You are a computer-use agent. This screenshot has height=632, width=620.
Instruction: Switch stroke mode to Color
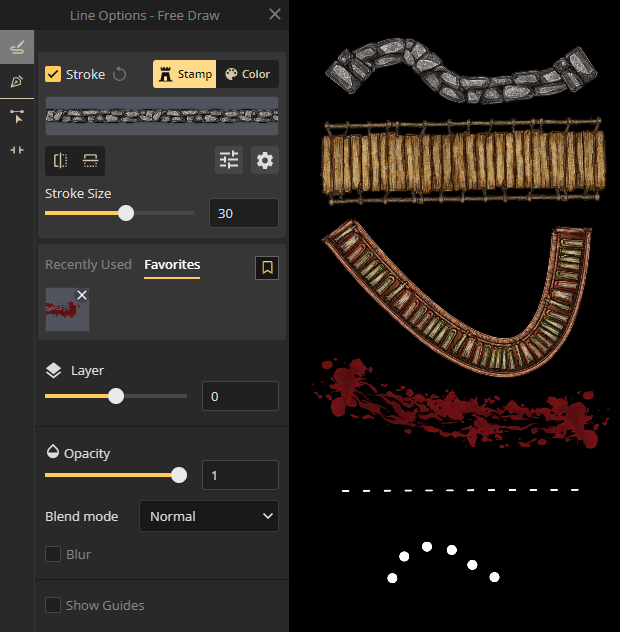247,74
